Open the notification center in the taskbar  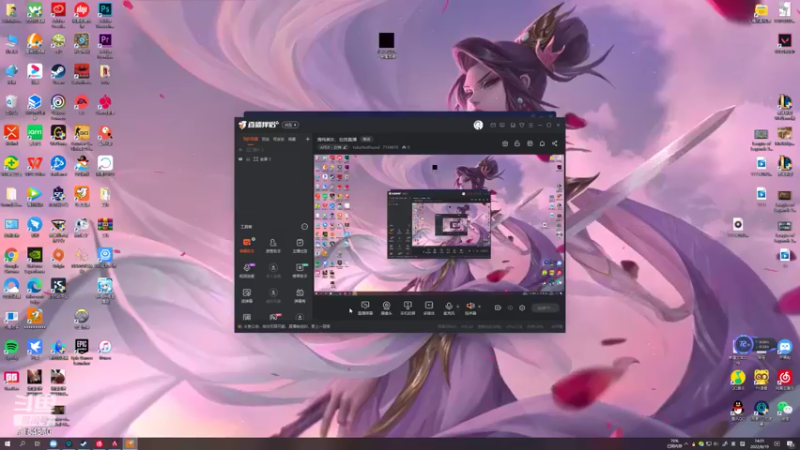(x=790, y=444)
